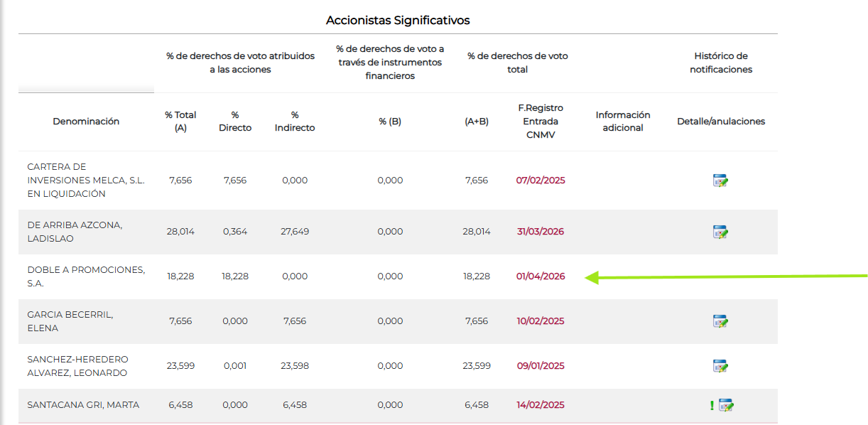Screen dimensions: 868x425
Task: Open detail/annulments icon for Santacana Gri, Marta
Action: pos(726,405)
